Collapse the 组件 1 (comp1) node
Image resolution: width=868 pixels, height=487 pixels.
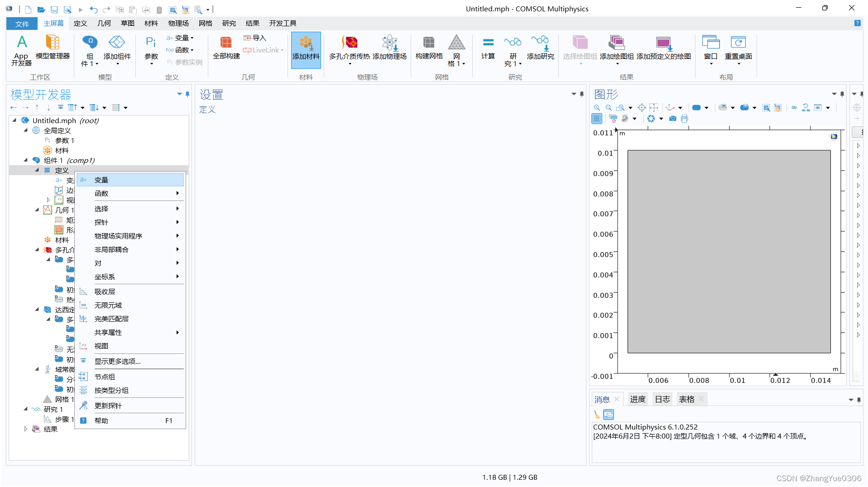coord(26,160)
